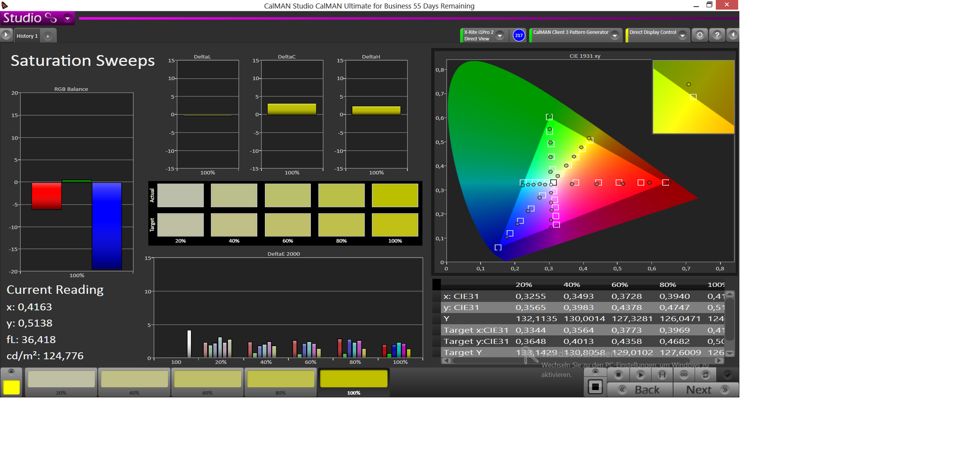Screen dimensions: 980x469
Task: Enable continuous read infinity icon
Action: point(684,375)
